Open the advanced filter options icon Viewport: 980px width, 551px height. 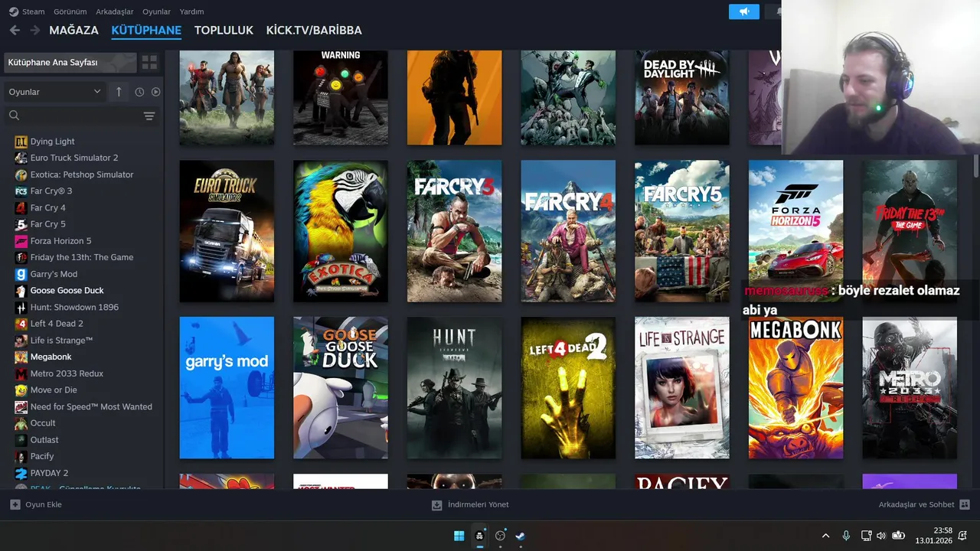(x=149, y=116)
